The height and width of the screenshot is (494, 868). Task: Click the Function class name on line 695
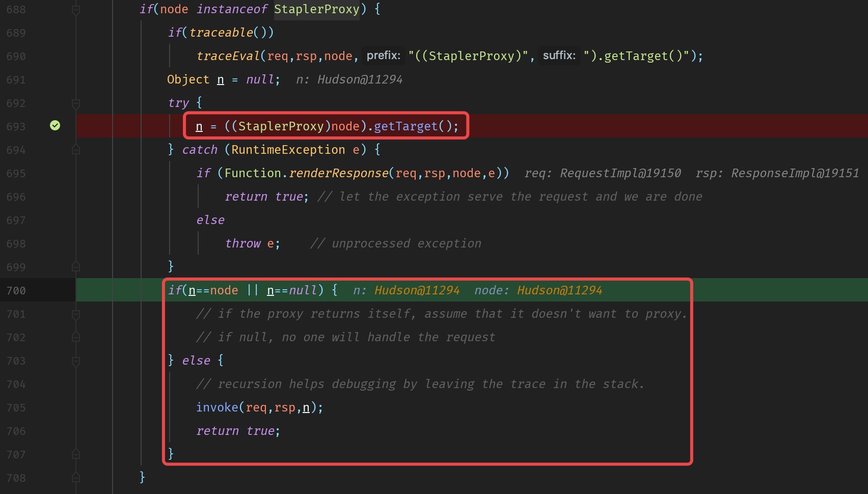(x=253, y=173)
